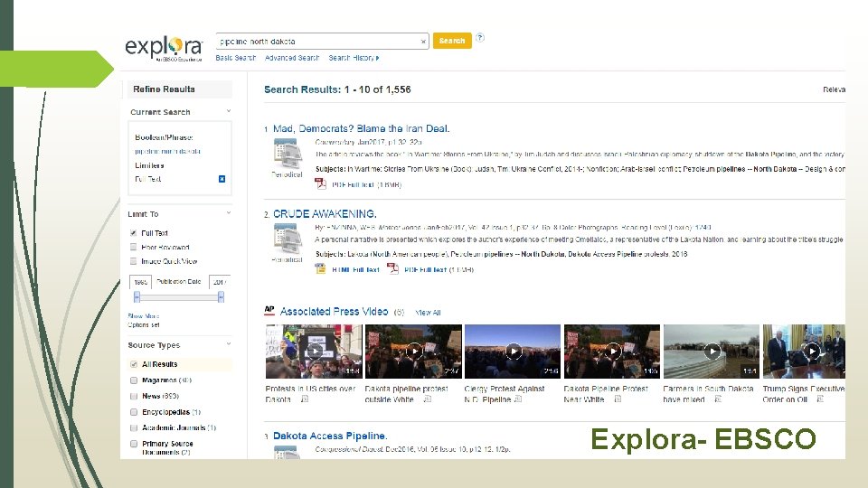Click View All for Associated Press Video
868x488 pixels.
coord(428,313)
